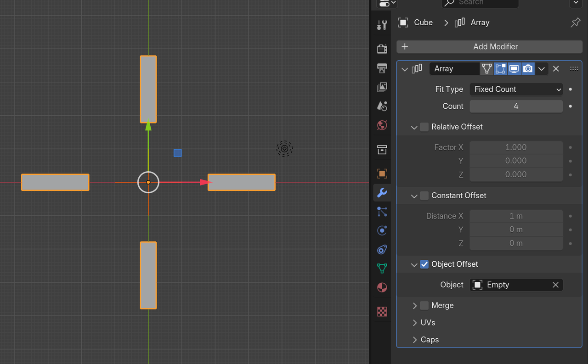Toggle Array modifier Edit Mode display
Viewport: 588px width, 364px height.
pyautogui.click(x=501, y=69)
